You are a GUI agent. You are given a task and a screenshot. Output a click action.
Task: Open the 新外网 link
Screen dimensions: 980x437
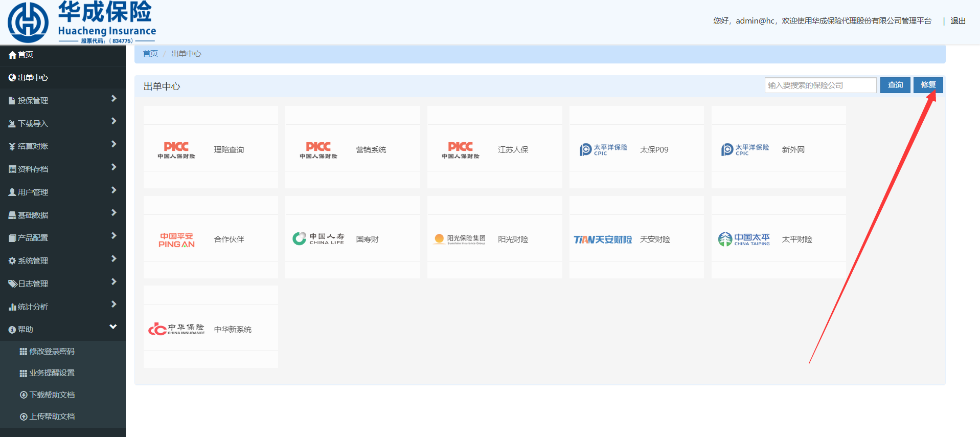(793, 150)
